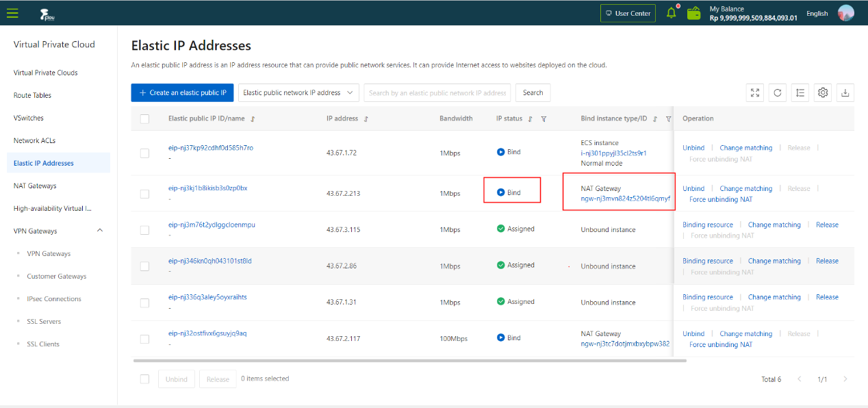Click IP address 43.67.3.115

pos(343,230)
